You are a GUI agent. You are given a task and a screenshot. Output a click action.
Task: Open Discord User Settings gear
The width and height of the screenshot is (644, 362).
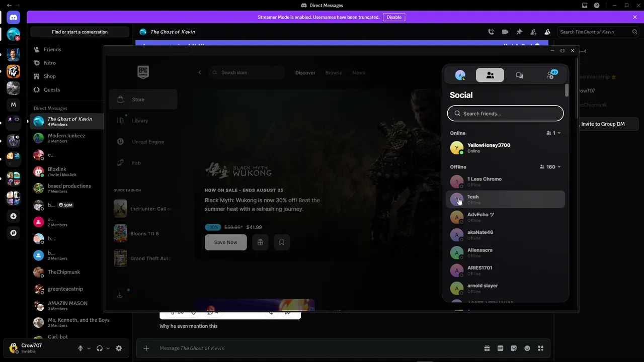119,348
